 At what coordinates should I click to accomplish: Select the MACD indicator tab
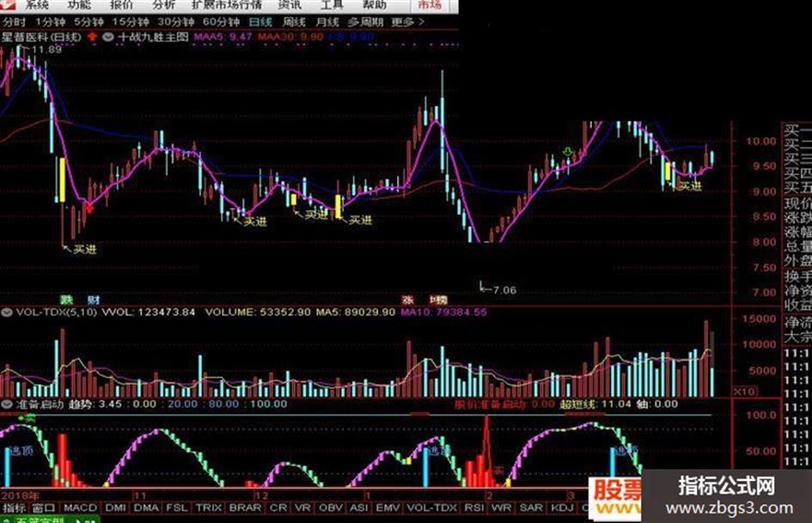80,508
